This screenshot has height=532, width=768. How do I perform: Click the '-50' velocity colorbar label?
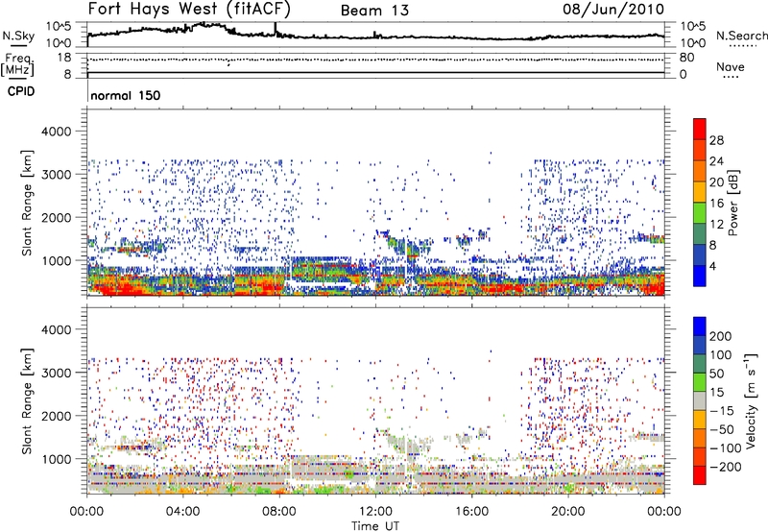pos(722,429)
